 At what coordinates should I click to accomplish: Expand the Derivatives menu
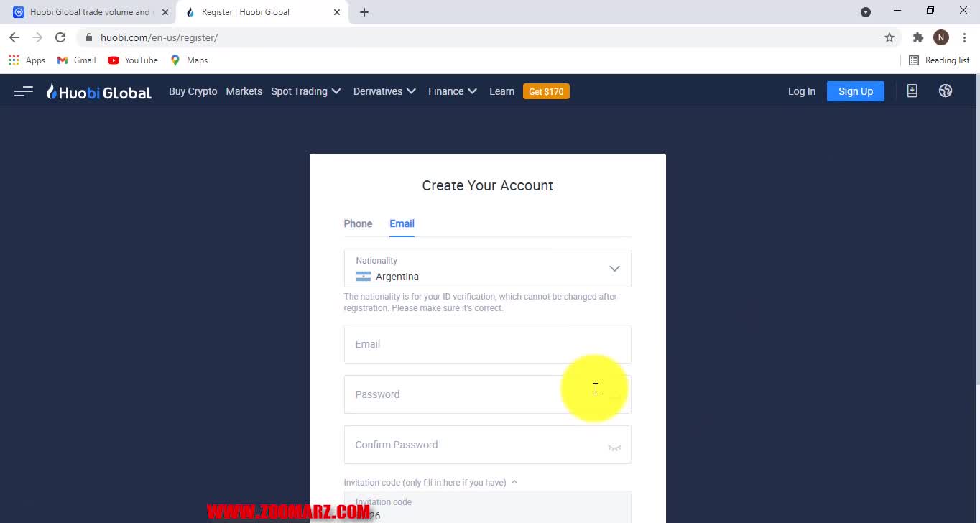click(384, 91)
